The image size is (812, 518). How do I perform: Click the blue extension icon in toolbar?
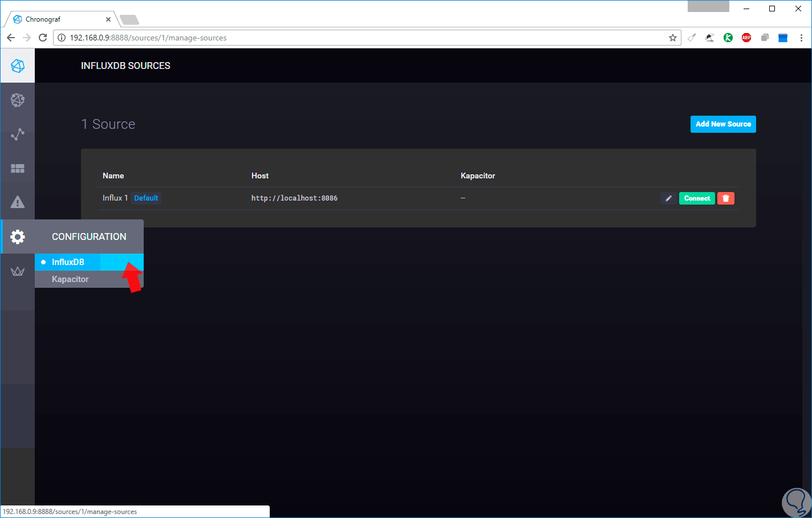(x=783, y=38)
